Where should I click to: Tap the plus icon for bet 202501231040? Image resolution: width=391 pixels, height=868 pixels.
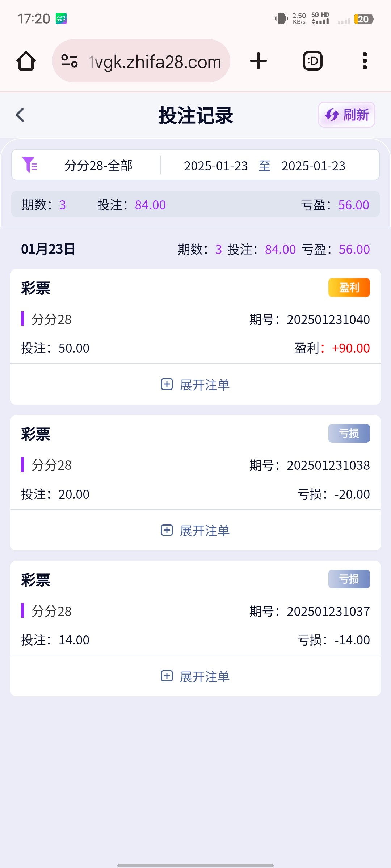coord(167,384)
